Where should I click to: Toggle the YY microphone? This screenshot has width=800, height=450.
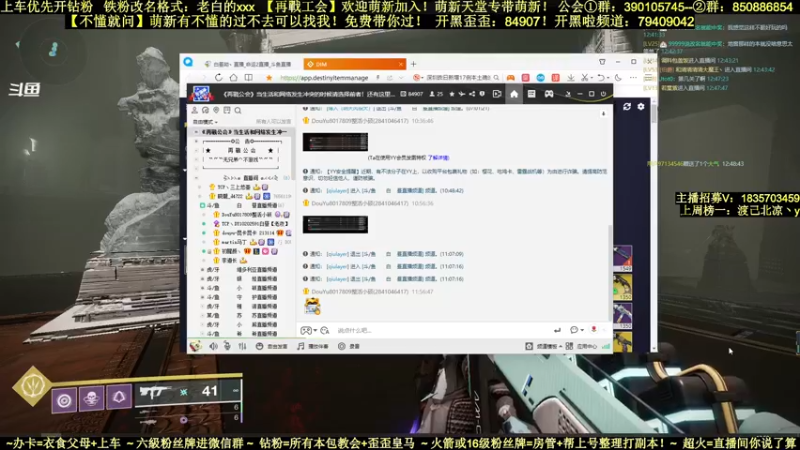point(228,346)
